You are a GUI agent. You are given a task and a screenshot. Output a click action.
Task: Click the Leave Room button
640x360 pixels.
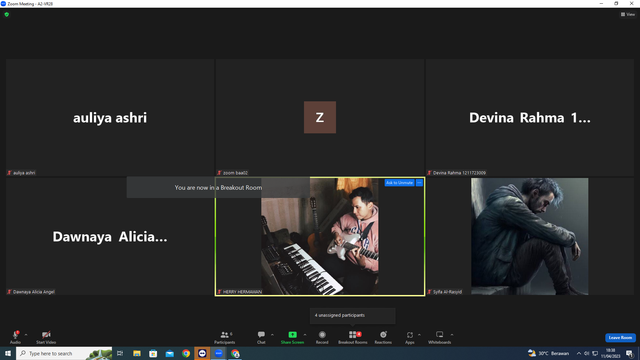pyautogui.click(x=620, y=338)
